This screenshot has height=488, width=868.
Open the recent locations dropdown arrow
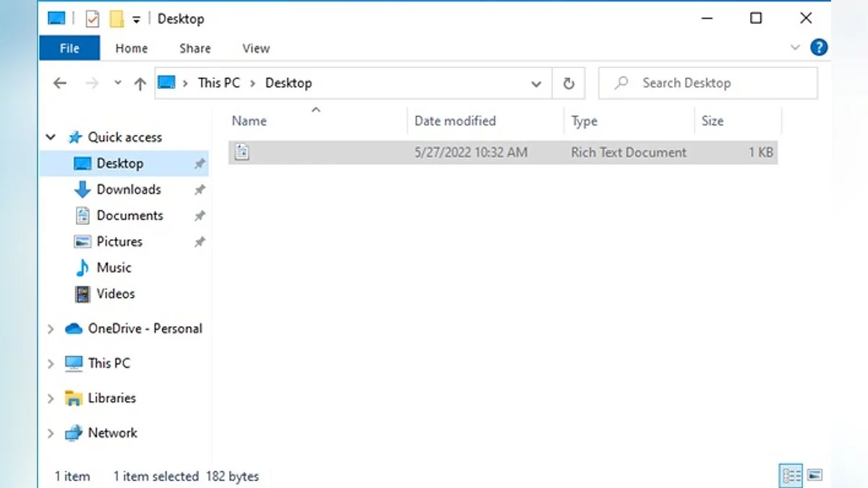point(118,83)
